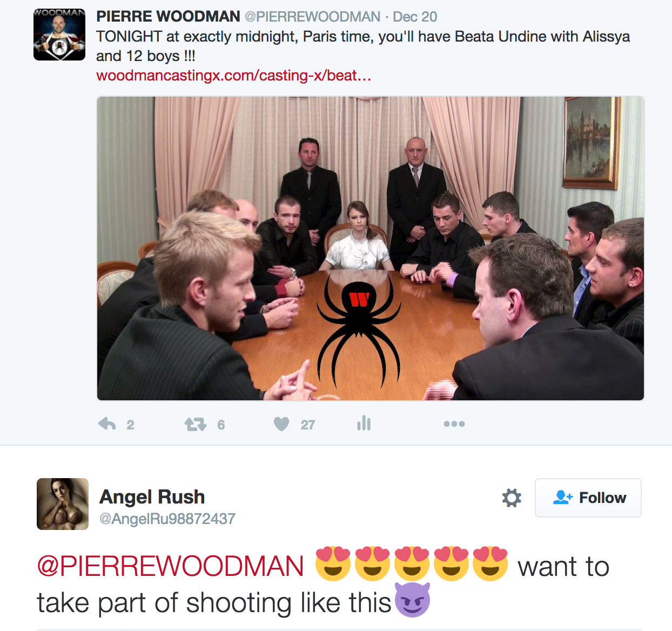Click the Angel Rush display name
The height and width of the screenshot is (631, 672).
(x=152, y=496)
